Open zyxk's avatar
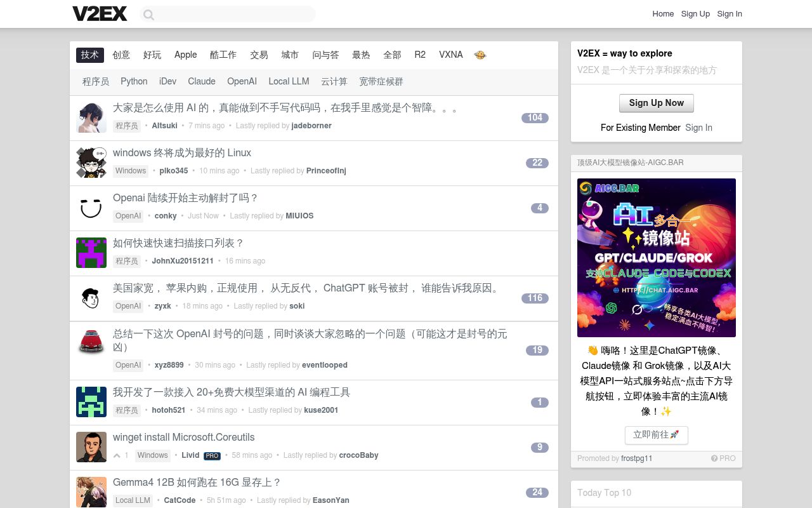 [x=91, y=298]
